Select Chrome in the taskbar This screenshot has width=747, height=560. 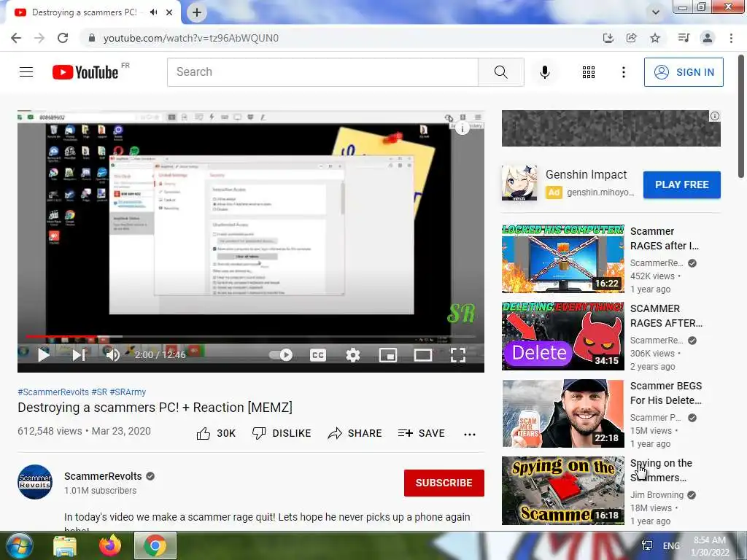tap(155, 545)
